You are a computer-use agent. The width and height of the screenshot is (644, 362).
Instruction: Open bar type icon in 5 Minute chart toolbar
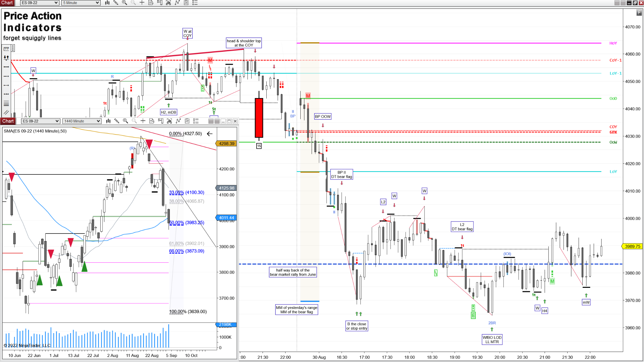click(107, 3)
